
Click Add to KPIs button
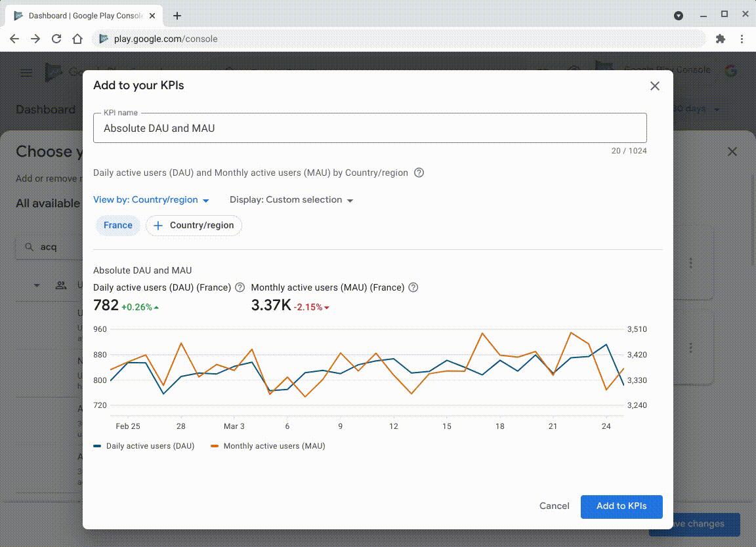tap(621, 506)
